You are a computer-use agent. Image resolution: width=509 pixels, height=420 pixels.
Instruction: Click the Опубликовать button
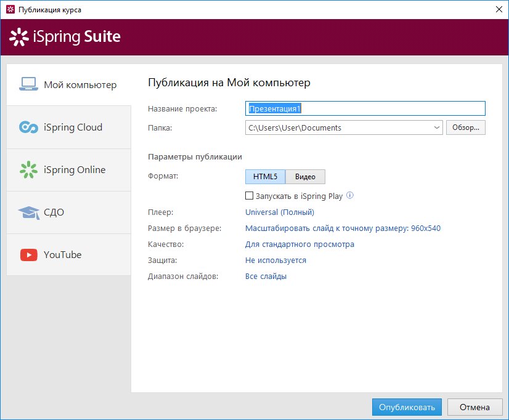point(407,407)
